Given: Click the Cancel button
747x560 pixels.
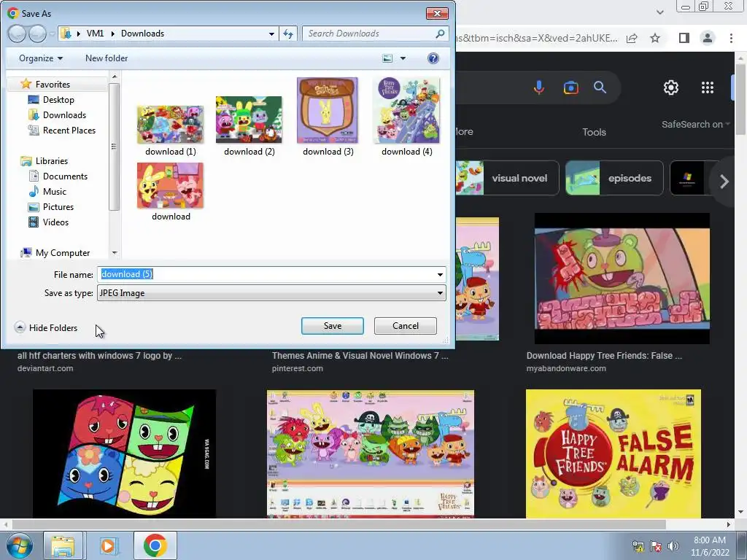Looking at the screenshot, I should point(406,326).
